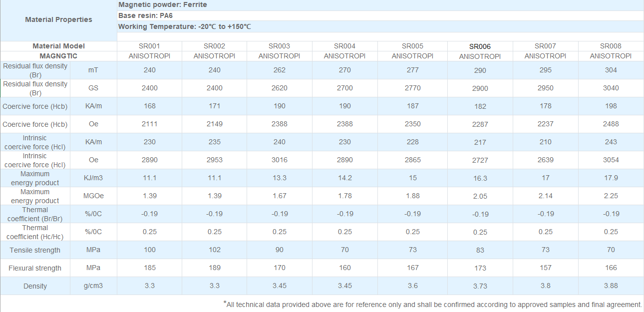The width and height of the screenshot is (644, 312).
Task: Select the MGOe unit cell
Action: point(93,196)
